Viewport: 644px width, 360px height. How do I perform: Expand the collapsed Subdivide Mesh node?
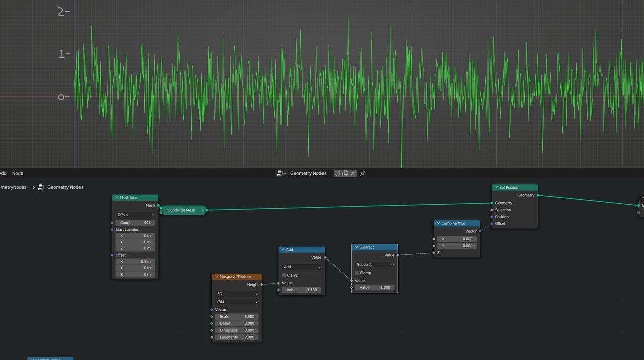coord(167,210)
